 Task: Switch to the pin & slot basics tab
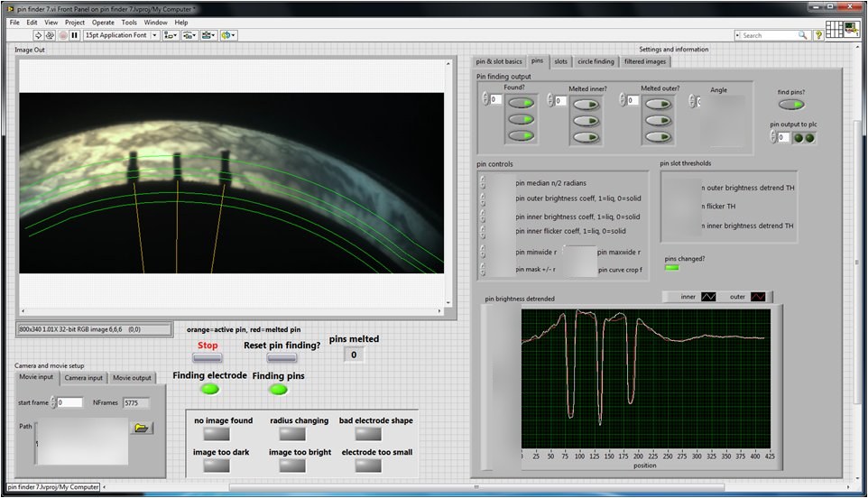click(499, 61)
